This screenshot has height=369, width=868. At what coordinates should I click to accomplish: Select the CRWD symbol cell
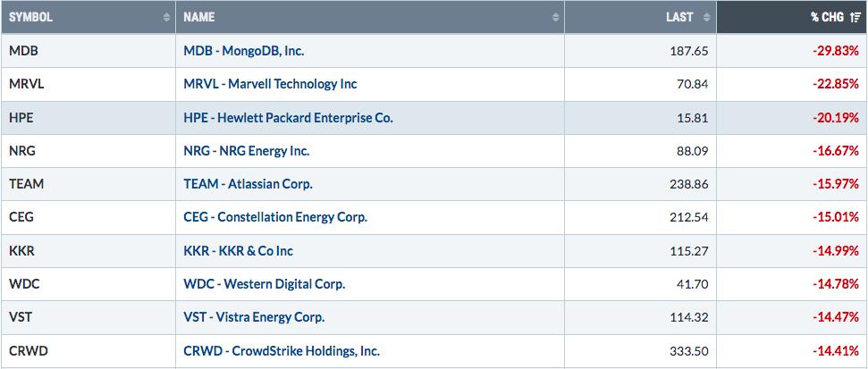pyautogui.click(x=88, y=351)
